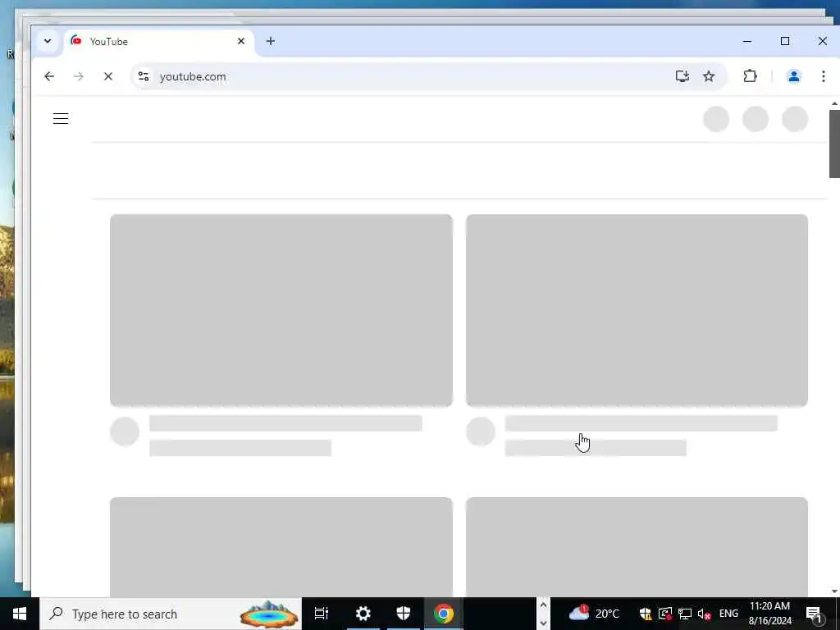This screenshot has width=840, height=630.
Task: Open the Chrome extensions puzzle icon
Action: 750,76
